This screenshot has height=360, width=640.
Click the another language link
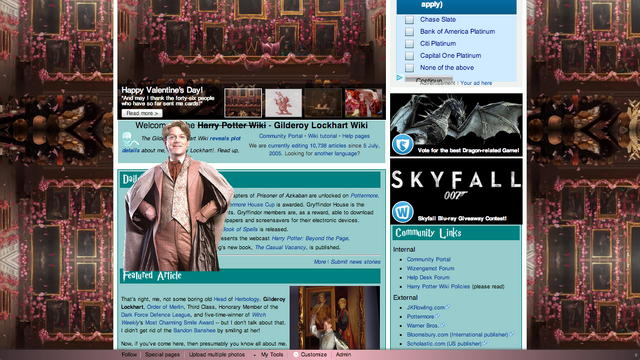(x=337, y=153)
